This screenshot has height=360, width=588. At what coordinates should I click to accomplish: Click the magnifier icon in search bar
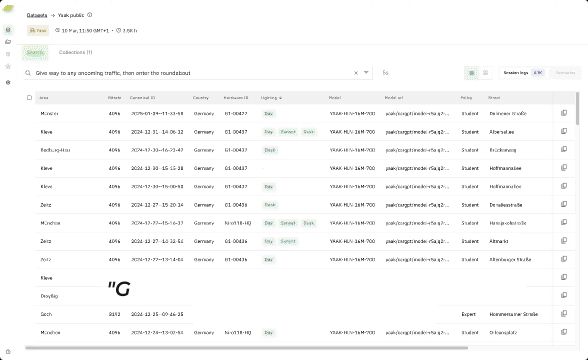[x=28, y=73]
